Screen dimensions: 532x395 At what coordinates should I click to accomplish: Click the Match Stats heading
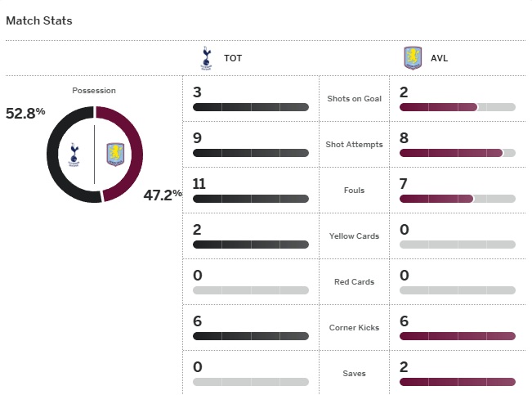pyautogui.click(x=39, y=20)
